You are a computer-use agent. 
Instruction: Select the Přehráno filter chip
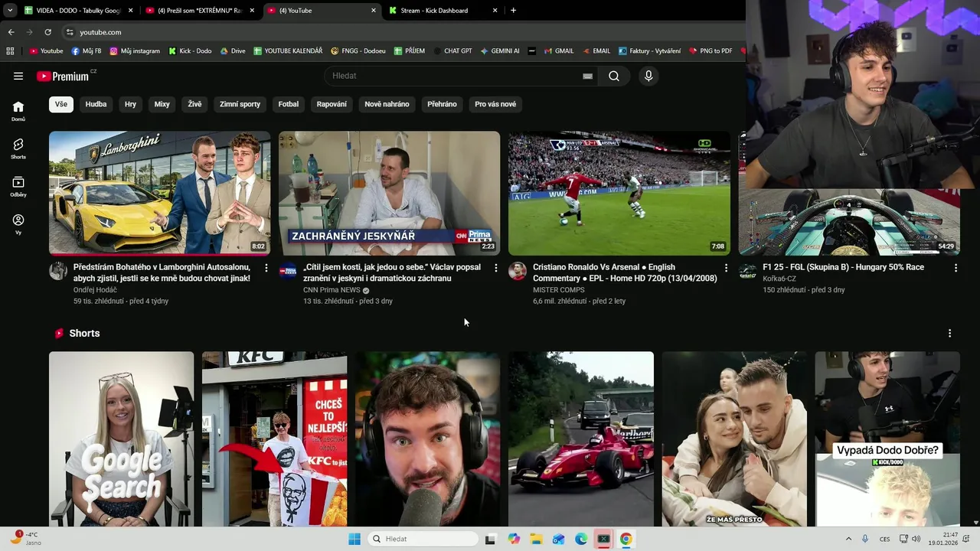click(442, 104)
